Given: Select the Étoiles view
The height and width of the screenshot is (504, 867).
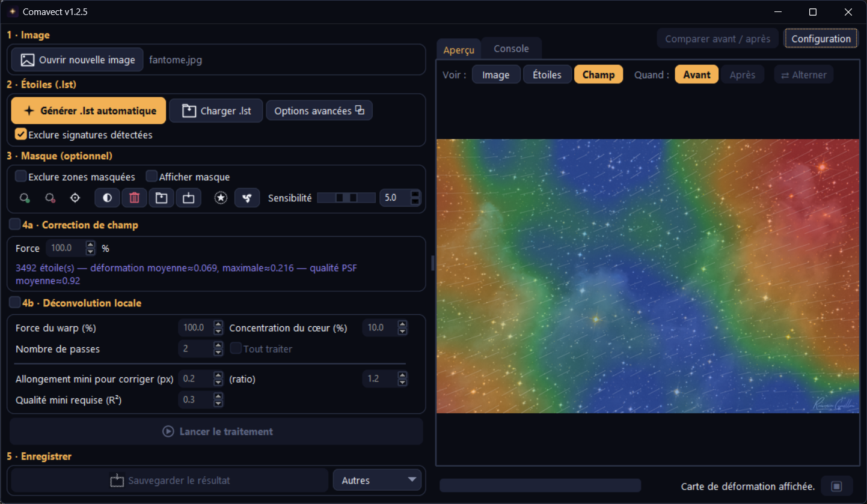Looking at the screenshot, I should [x=547, y=74].
